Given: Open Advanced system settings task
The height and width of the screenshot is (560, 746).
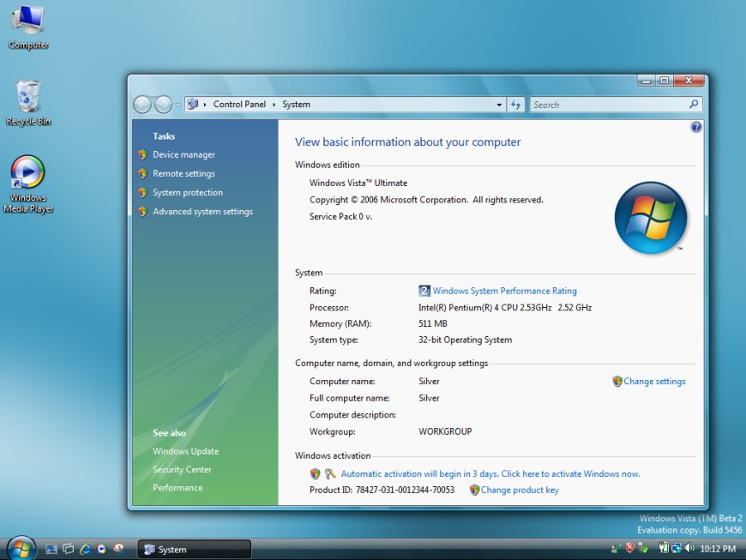Looking at the screenshot, I should pyautogui.click(x=202, y=212).
